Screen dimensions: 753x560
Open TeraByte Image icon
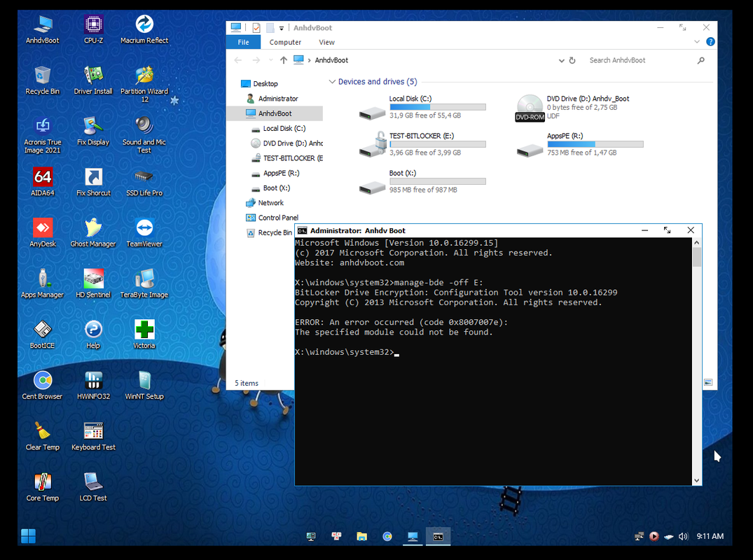144,284
